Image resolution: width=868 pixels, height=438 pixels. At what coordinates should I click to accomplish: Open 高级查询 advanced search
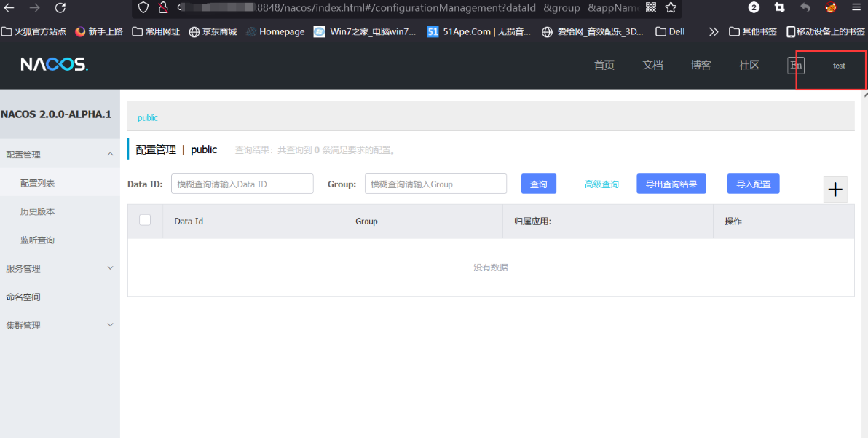[601, 184]
